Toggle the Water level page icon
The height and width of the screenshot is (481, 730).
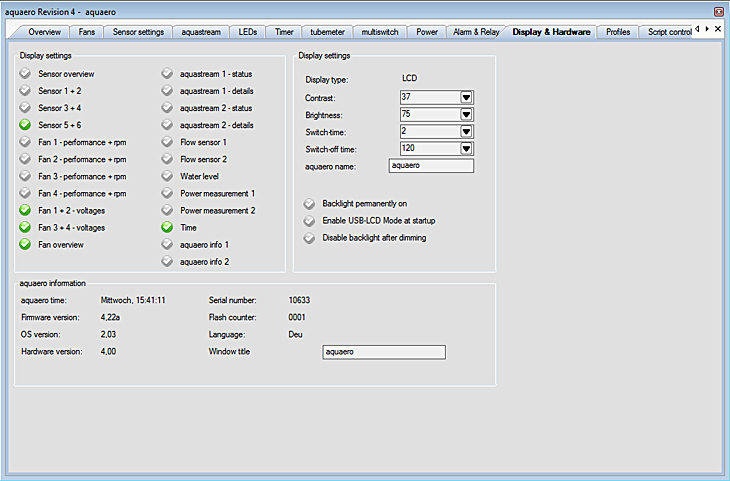click(x=168, y=176)
